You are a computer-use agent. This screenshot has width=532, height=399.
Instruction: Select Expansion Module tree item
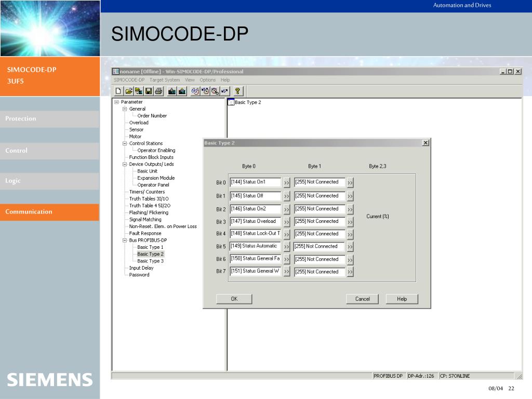pos(156,178)
